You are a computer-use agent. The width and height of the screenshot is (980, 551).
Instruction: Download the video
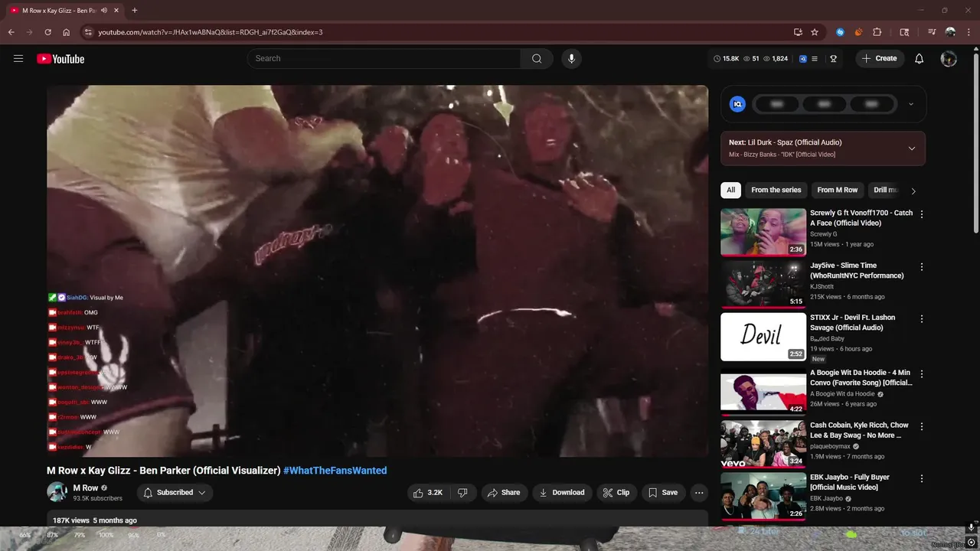coord(562,493)
